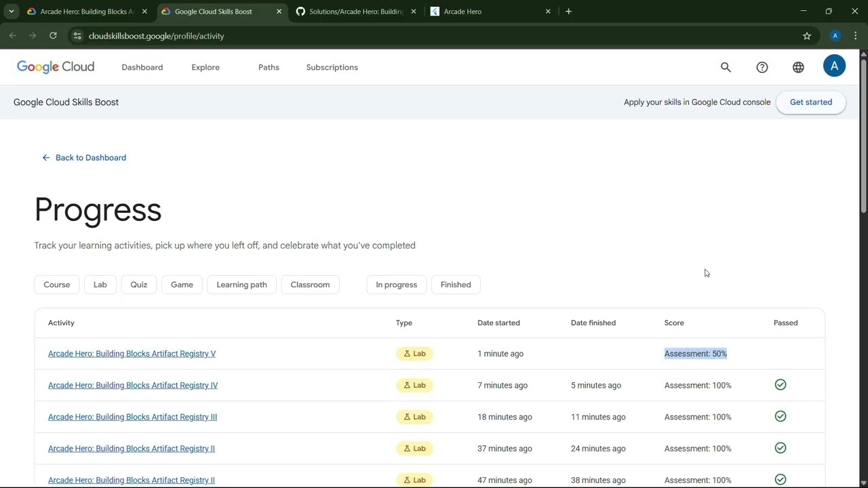Go back to the previous page
The height and width of the screenshot is (488, 868).
(13, 36)
